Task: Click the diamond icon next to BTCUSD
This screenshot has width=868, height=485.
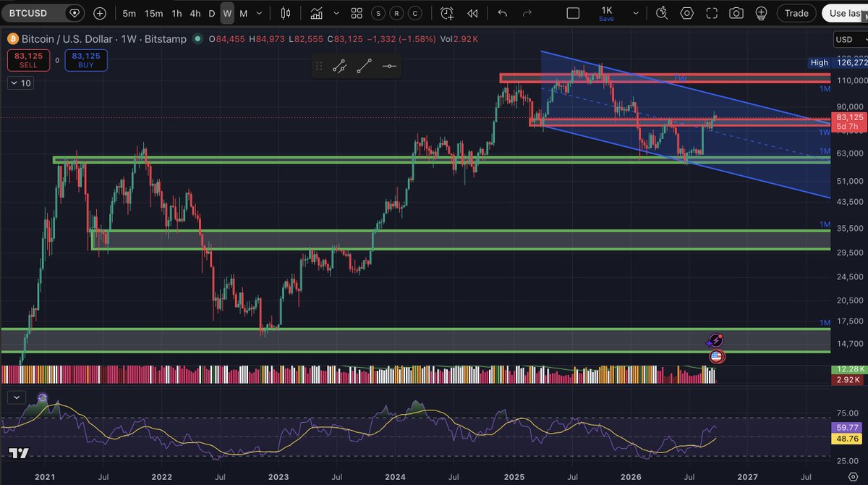Action: coord(75,13)
